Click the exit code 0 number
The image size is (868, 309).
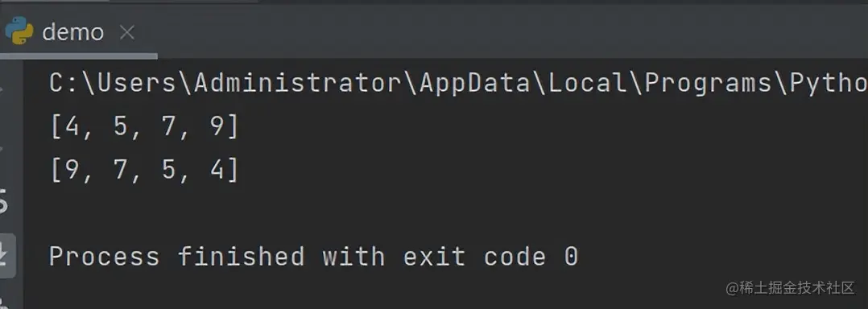click(x=571, y=257)
